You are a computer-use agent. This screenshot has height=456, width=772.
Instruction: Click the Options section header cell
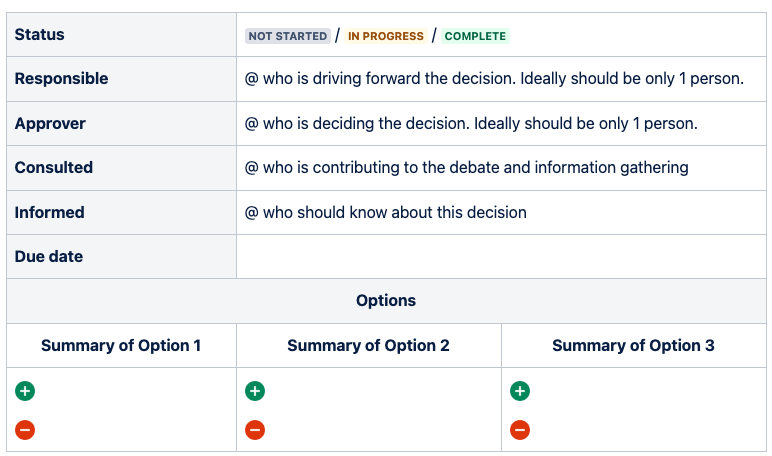386,301
